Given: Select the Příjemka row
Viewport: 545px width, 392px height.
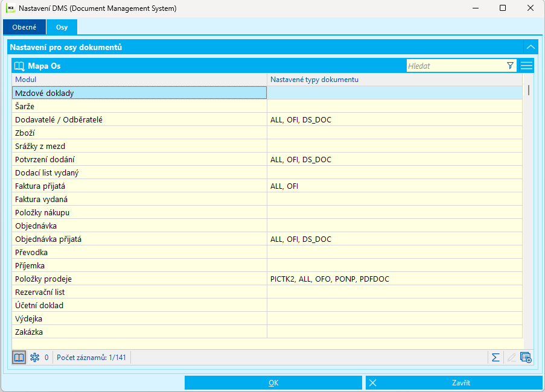Looking at the screenshot, I should pos(267,265).
